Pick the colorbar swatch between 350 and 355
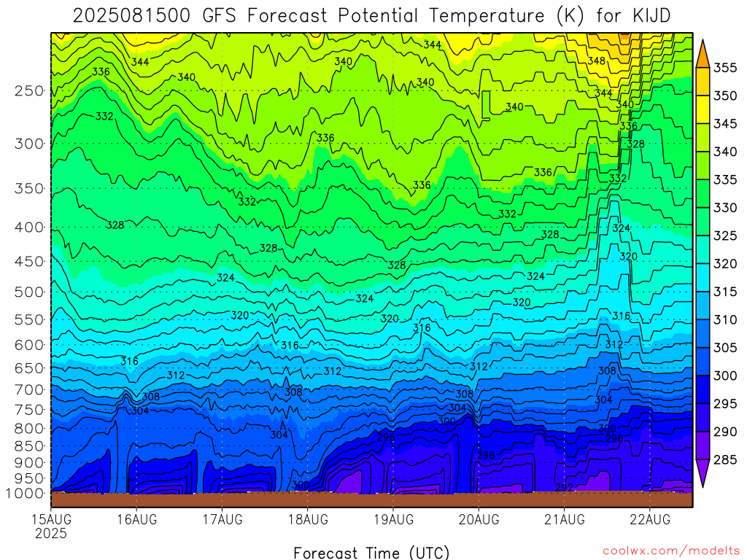Image resolution: width=747 pixels, height=560 pixels. pyautogui.click(x=703, y=82)
